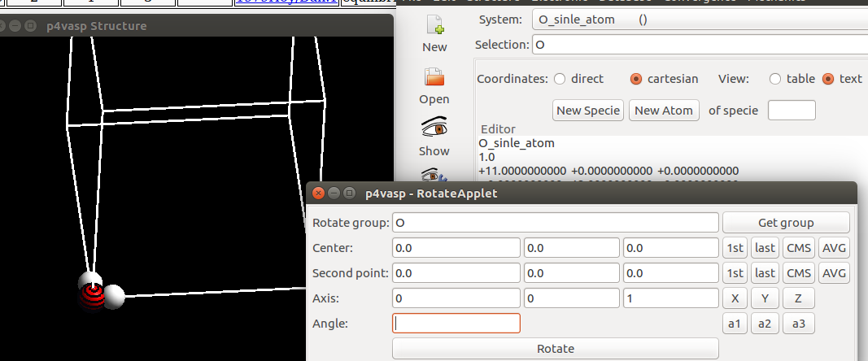The height and width of the screenshot is (361, 868).
Task: Click the New document icon
Action: click(x=434, y=28)
